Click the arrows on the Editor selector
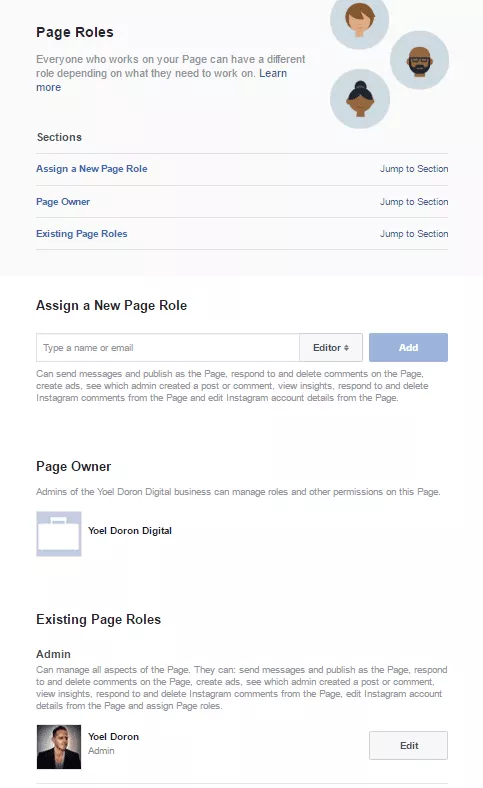The height and width of the screenshot is (788, 483). pos(346,348)
